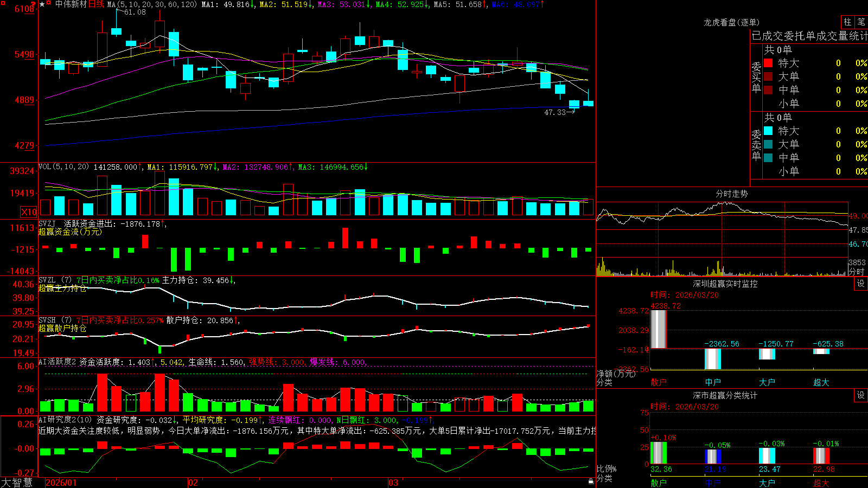Click the 深圳超赢实时监控 panel title
The width and height of the screenshot is (868, 488).
tap(725, 284)
